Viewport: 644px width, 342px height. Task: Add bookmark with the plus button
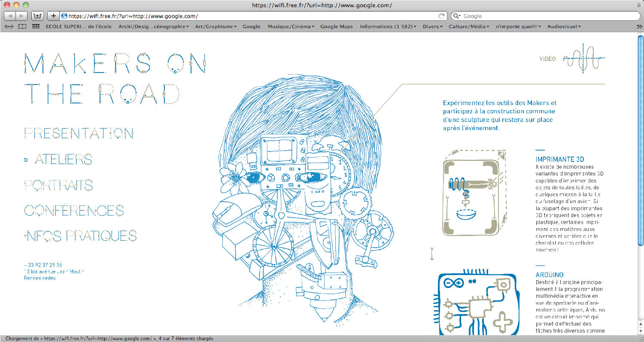pos(53,16)
